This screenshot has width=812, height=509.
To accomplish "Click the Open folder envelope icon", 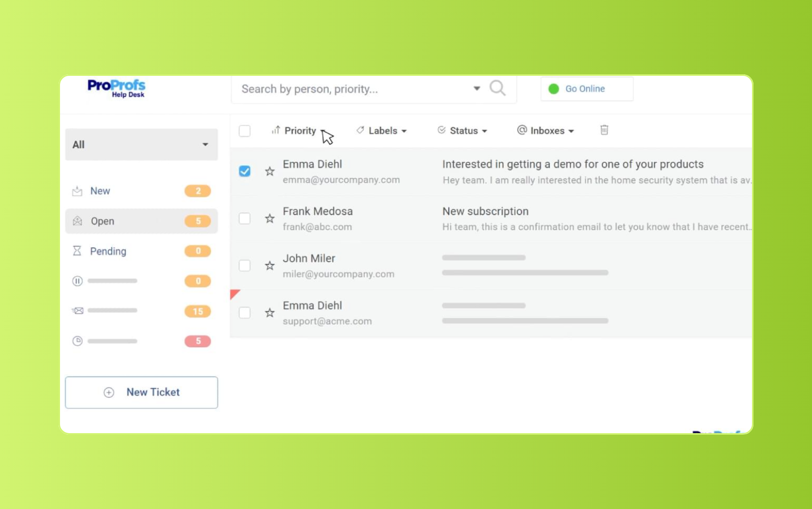I will click(77, 221).
